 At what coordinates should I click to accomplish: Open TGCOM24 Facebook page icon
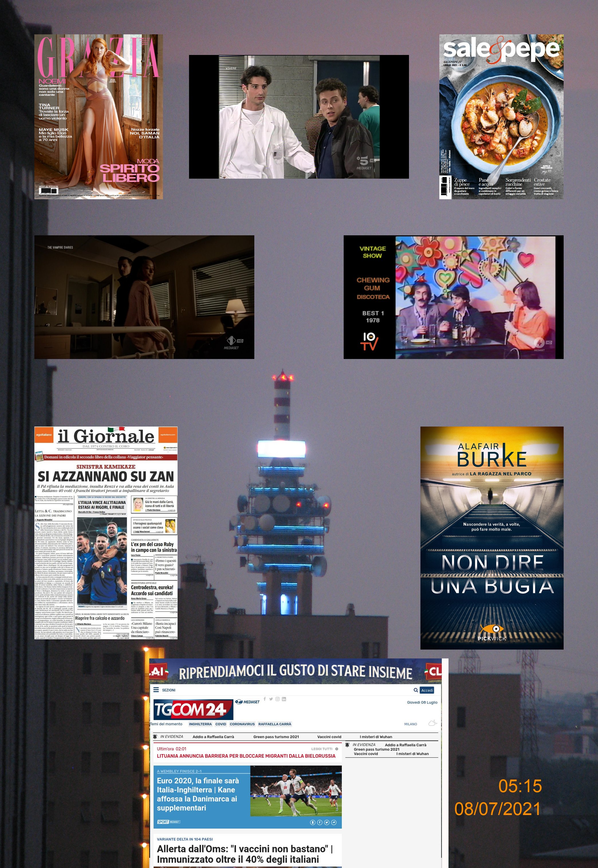click(265, 699)
